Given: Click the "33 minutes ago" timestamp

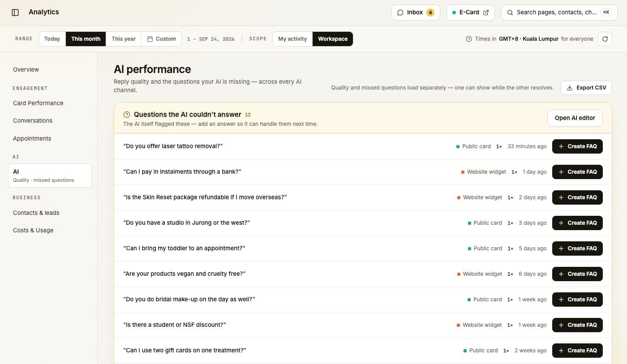Looking at the screenshot, I should click(x=527, y=146).
